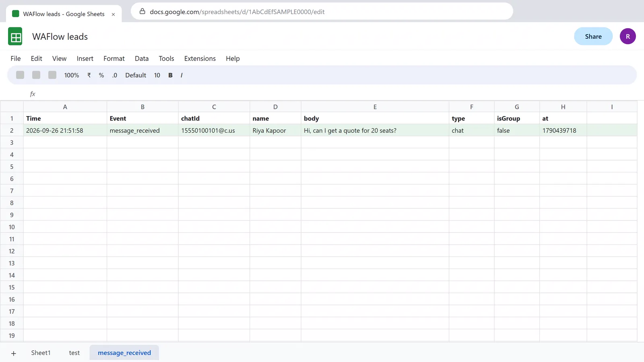Select row 2 header
Viewport: 644px width, 362px height.
12,130
